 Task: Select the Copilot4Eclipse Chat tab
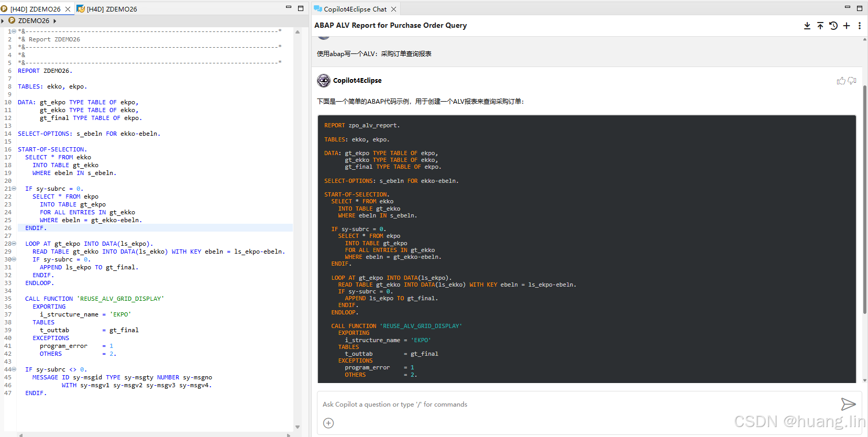(x=355, y=9)
